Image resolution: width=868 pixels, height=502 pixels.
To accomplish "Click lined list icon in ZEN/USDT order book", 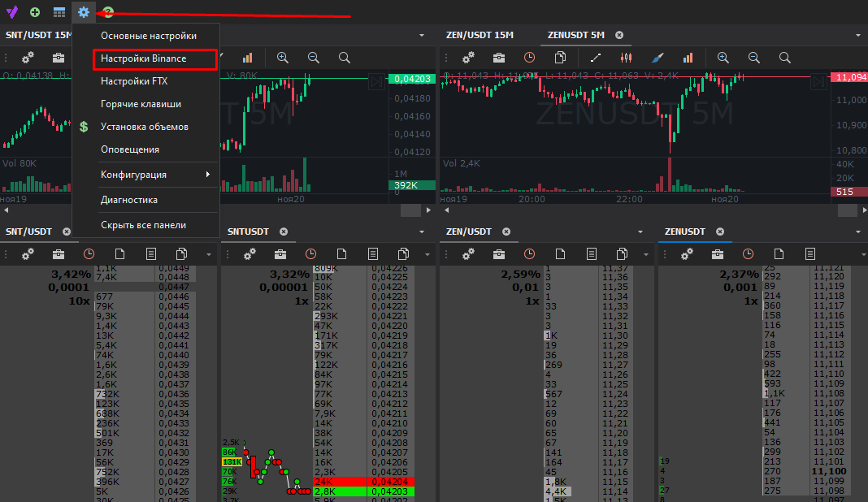I will [591, 254].
